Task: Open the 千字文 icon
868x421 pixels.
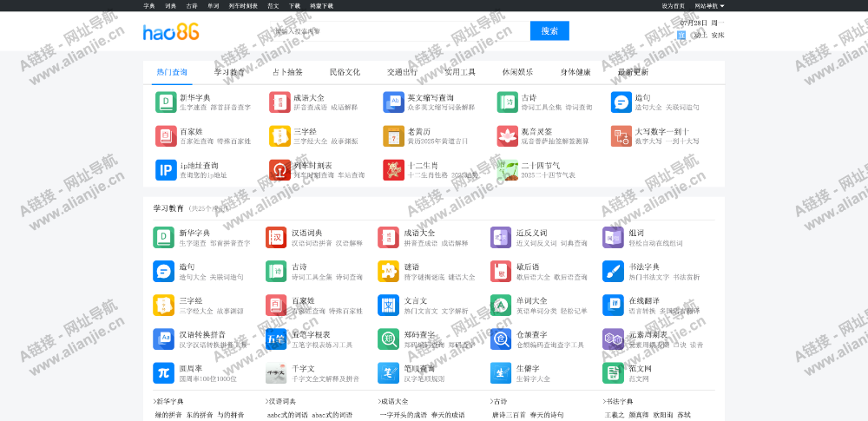Action: 276,373
